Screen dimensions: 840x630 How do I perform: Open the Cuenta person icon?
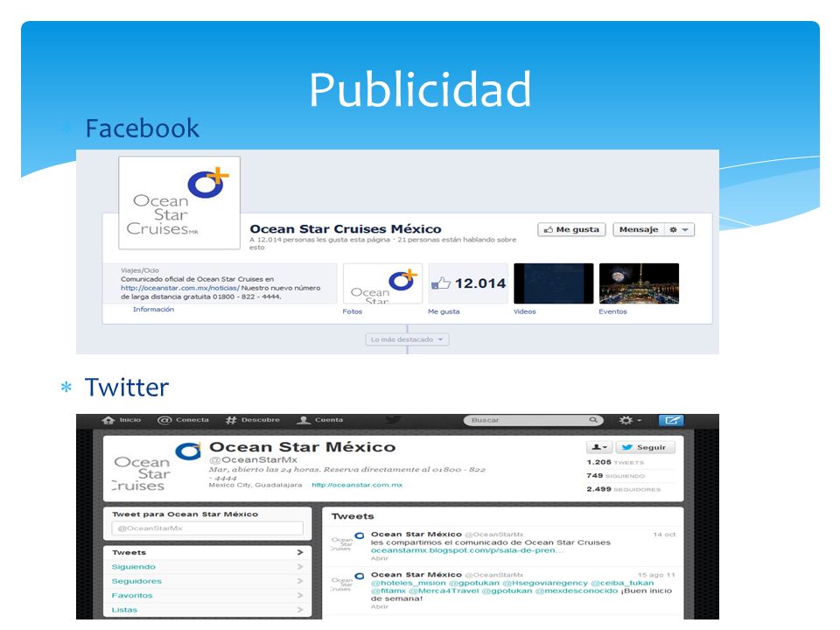tap(304, 420)
